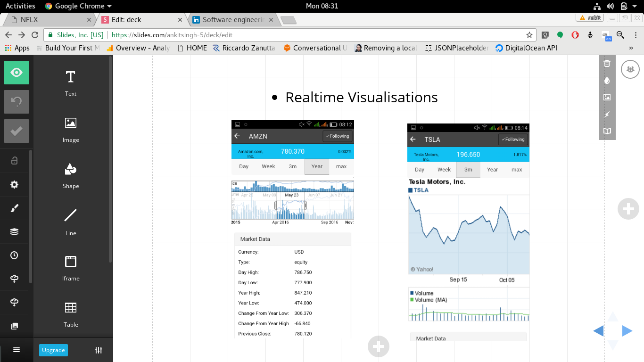Bookmark page with star icon
The height and width of the screenshot is (362, 644).
pyautogui.click(x=529, y=35)
